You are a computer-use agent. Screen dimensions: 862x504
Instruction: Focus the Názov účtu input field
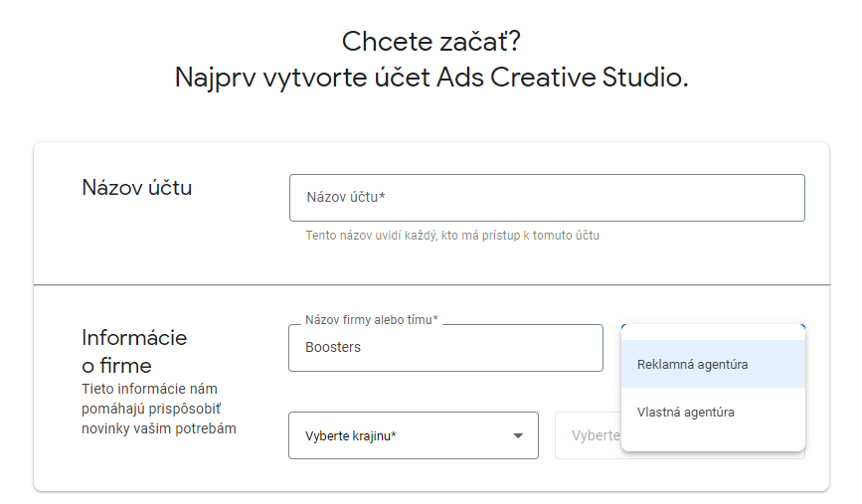coord(547,198)
